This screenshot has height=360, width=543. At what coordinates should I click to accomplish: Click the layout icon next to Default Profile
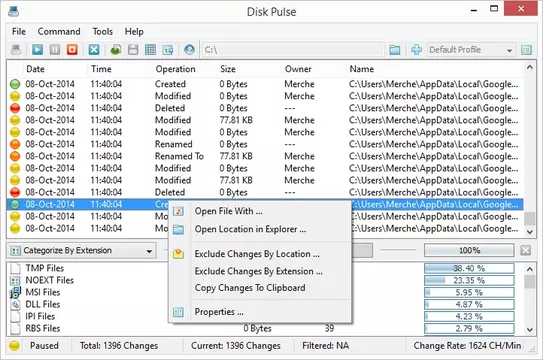coord(526,50)
